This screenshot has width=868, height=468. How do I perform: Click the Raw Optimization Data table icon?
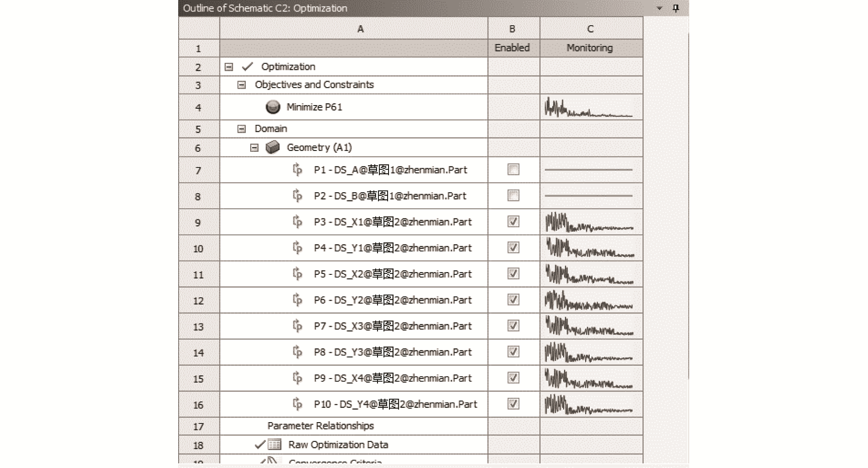275,445
